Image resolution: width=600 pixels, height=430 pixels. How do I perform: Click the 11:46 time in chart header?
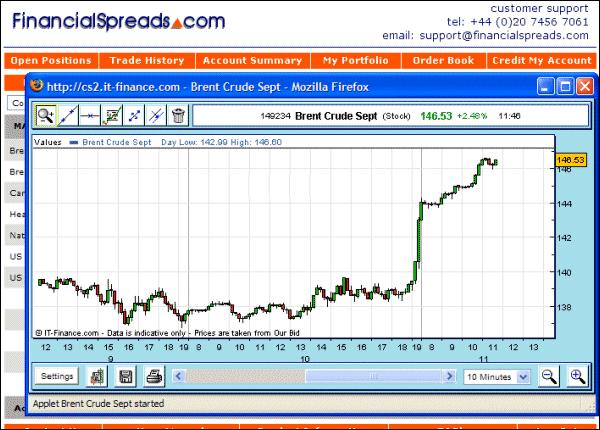(x=509, y=116)
